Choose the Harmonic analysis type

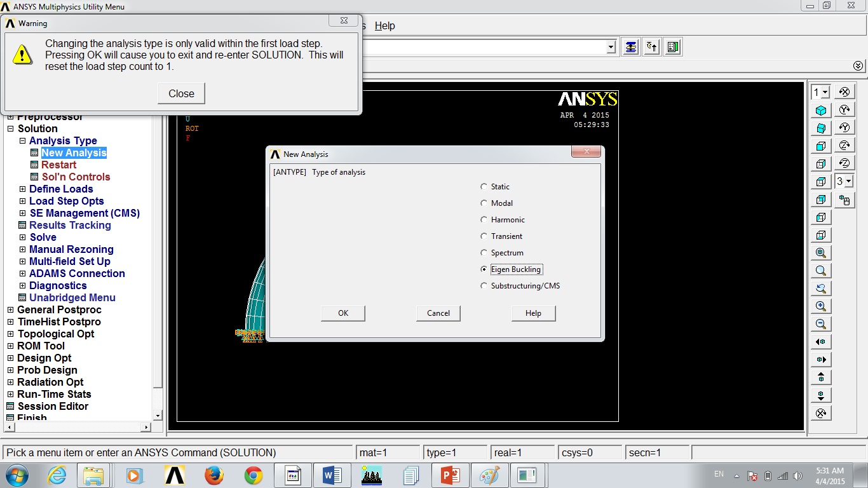tap(484, 220)
